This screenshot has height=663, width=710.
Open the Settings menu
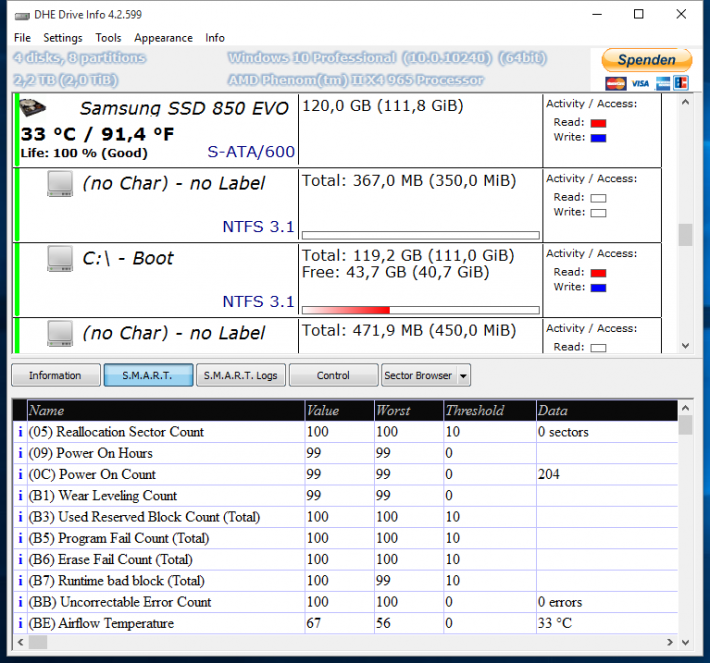[x=62, y=38]
